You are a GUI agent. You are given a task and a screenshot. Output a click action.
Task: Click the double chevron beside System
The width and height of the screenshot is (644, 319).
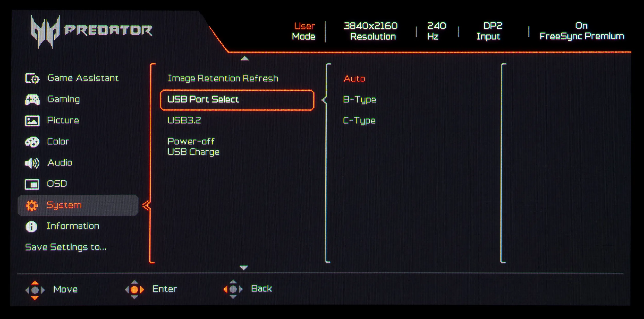pyautogui.click(x=146, y=205)
